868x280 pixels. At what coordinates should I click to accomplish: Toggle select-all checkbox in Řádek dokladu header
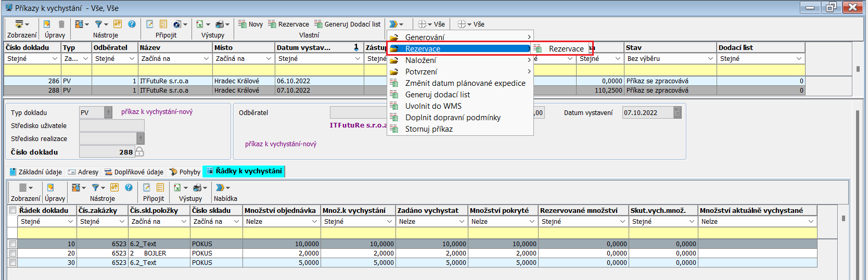click(12, 210)
